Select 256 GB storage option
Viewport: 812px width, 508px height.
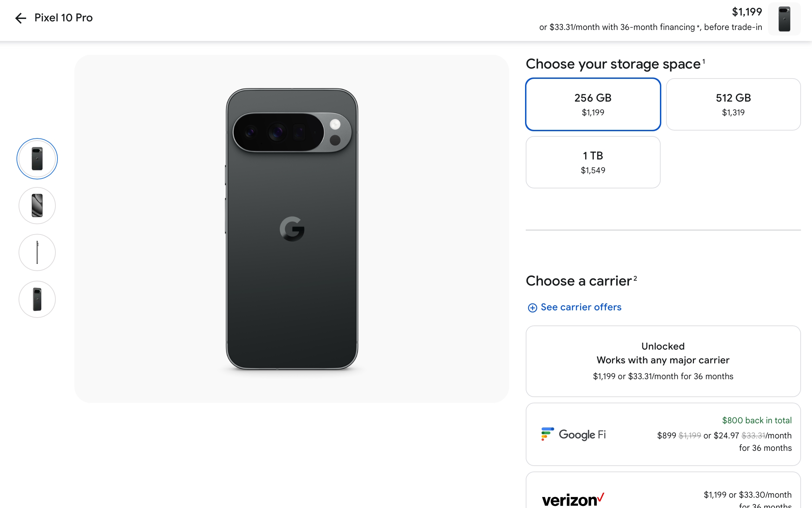click(593, 104)
